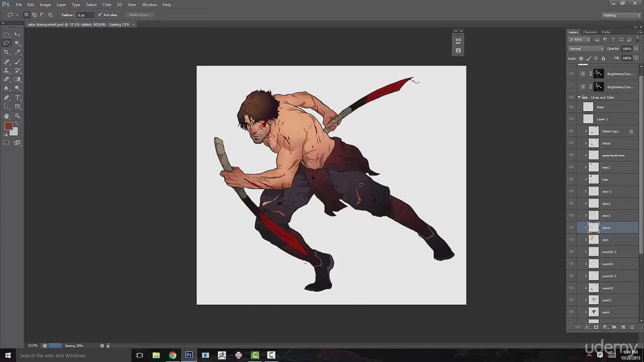Hide the sword1 layer
Image resolution: width=644 pixels, height=362 pixels.
tap(571, 264)
